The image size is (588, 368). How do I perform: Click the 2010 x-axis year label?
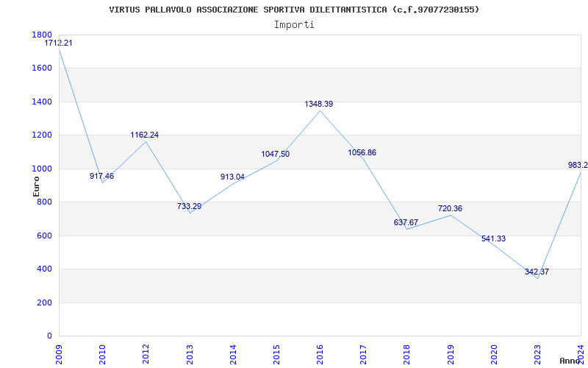(x=102, y=354)
